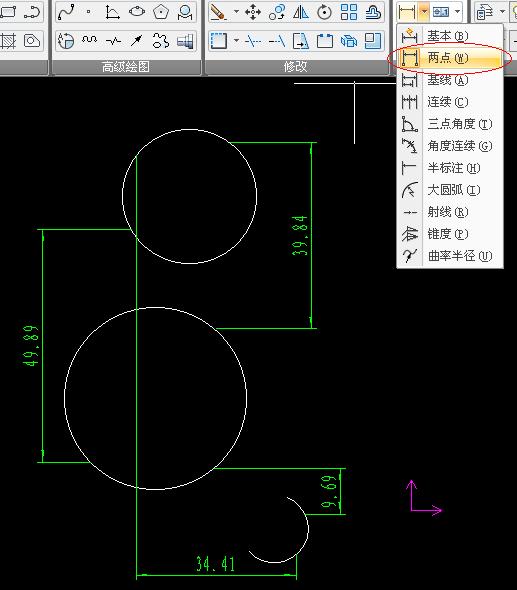The image size is (517, 590).
Task: Click the arrow drawing tool
Action: (x=137, y=40)
